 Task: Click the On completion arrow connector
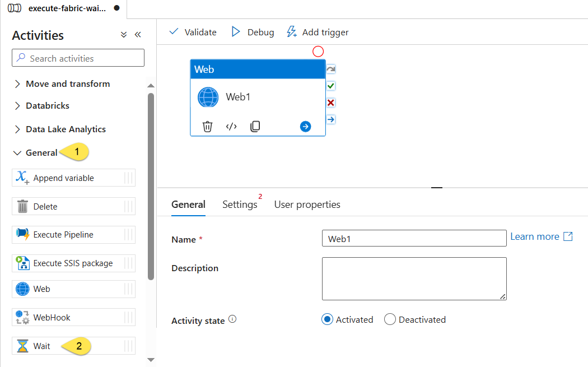[331, 119]
